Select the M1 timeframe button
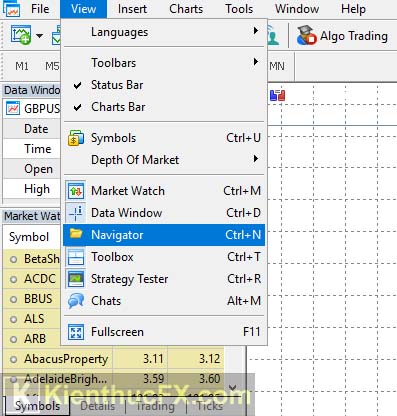 pos(22,66)
